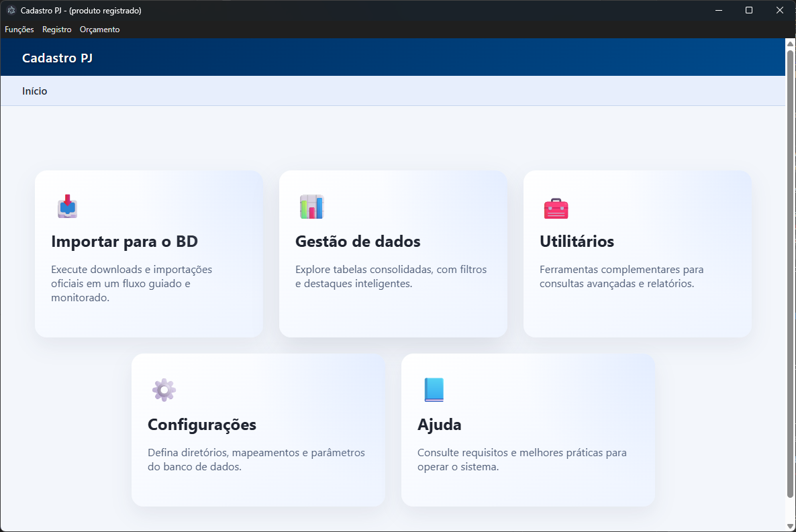Click the bar chart icon for Gestão de dados
The image size is (796, 532).
[x=311, y=207]
